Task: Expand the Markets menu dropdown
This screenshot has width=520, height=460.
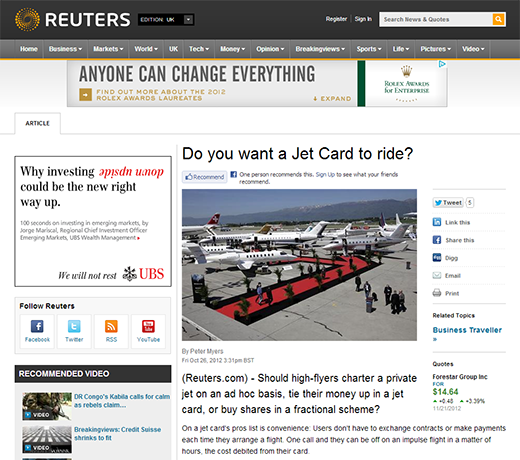Action: point(108,49)
